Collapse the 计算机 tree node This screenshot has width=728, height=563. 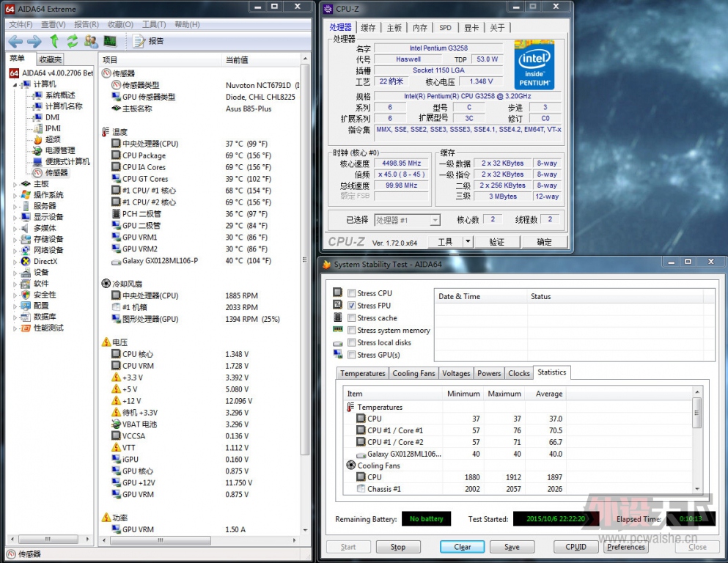pyautogui.click(x=15, y=84)
